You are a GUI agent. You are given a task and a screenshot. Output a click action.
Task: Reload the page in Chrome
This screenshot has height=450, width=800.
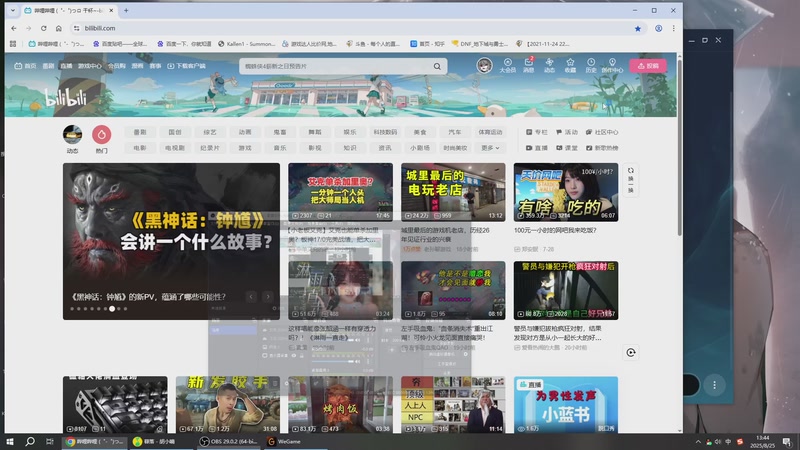[44, 29]
